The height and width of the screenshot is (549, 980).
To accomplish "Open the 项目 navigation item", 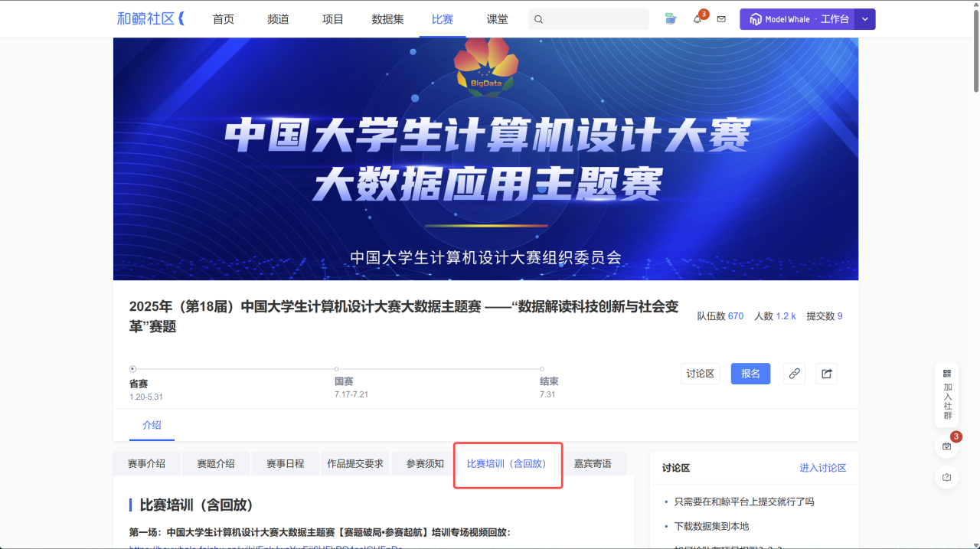I will (x=333, y=19).
